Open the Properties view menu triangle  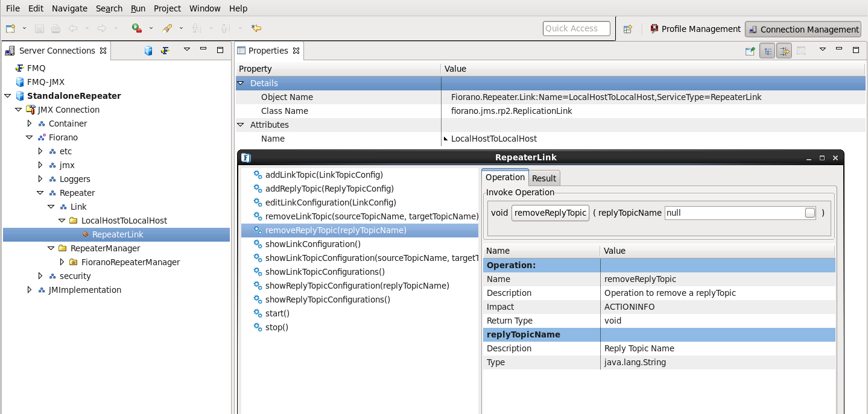pyautogui.click(x=822, y=49)
